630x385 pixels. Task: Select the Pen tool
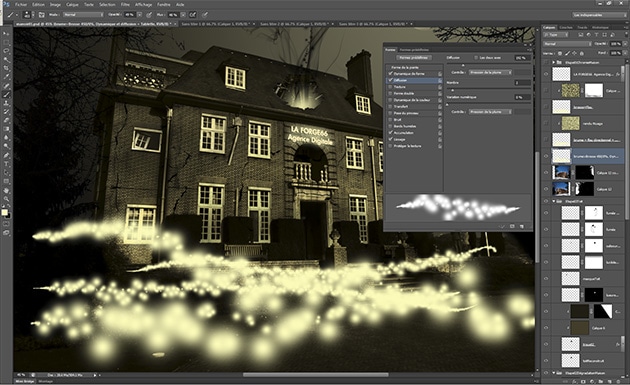point(6,155)
